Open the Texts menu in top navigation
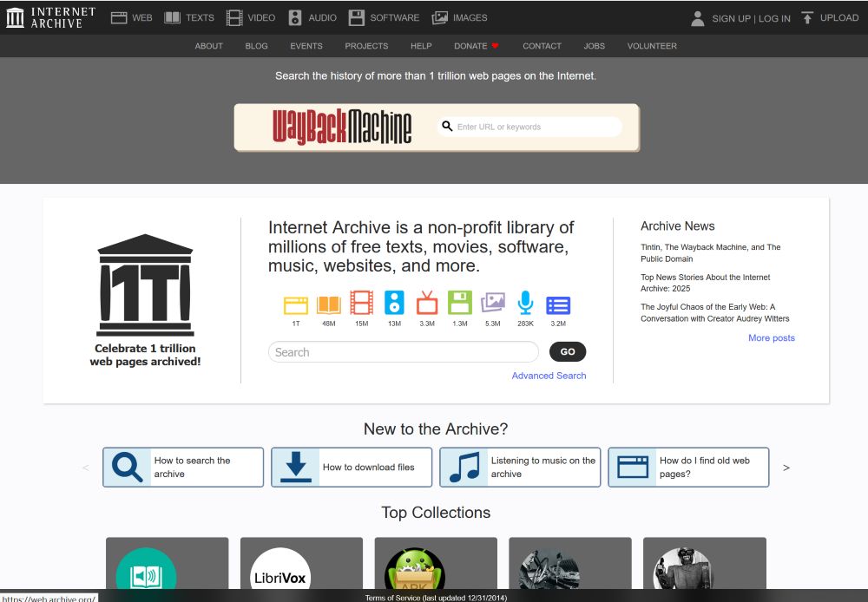 189,17
